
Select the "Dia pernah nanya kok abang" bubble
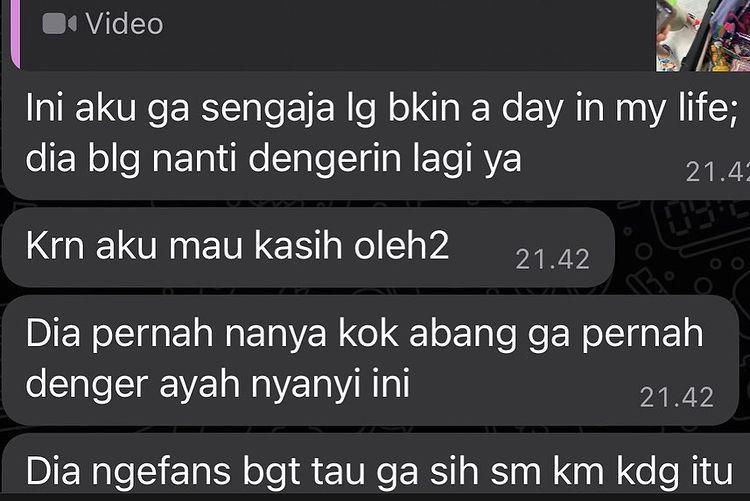(370, 360)
